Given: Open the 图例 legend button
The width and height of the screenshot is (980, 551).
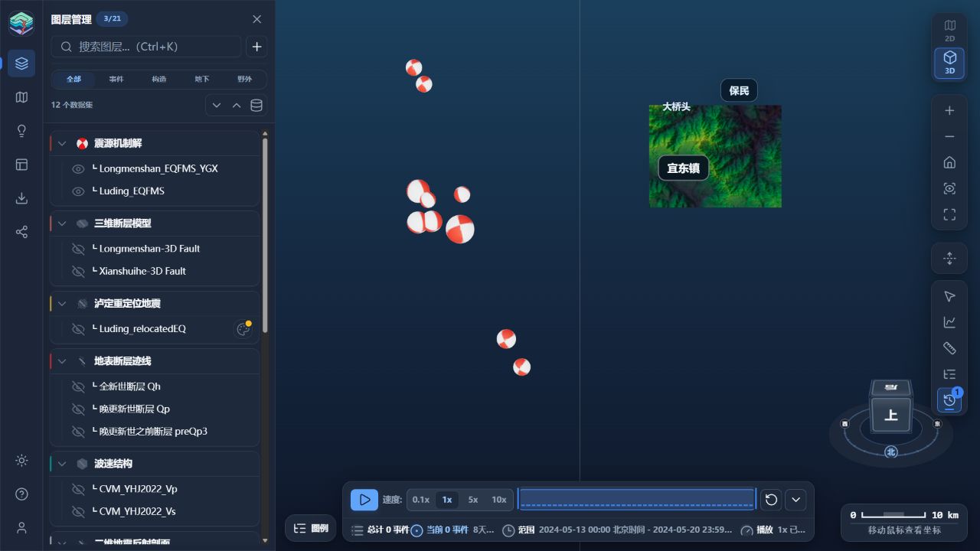Looking at the screenshot, I should [x=311, y=528].
